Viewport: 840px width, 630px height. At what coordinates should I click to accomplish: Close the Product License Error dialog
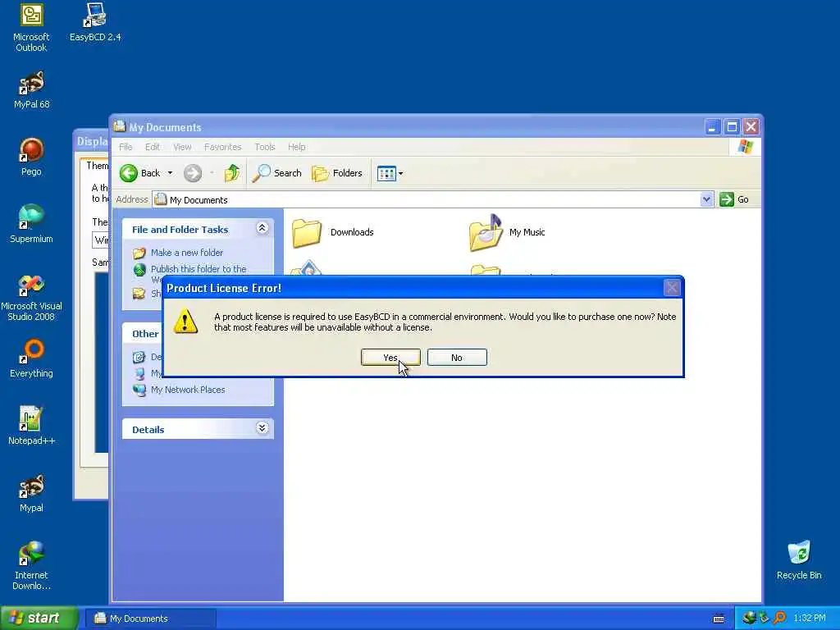pos(672,288)
